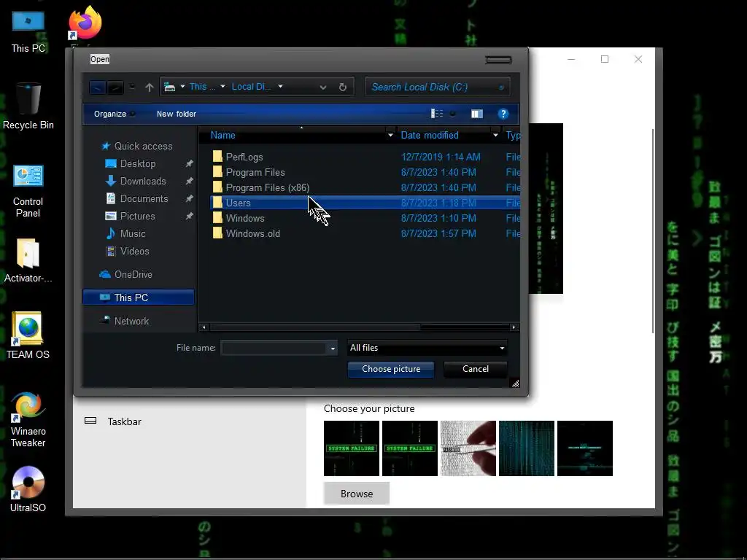Image resolution: width=747 pixels, height=560 pixels.
Task: Select Network in navigation pane
Action: point(131,321)
